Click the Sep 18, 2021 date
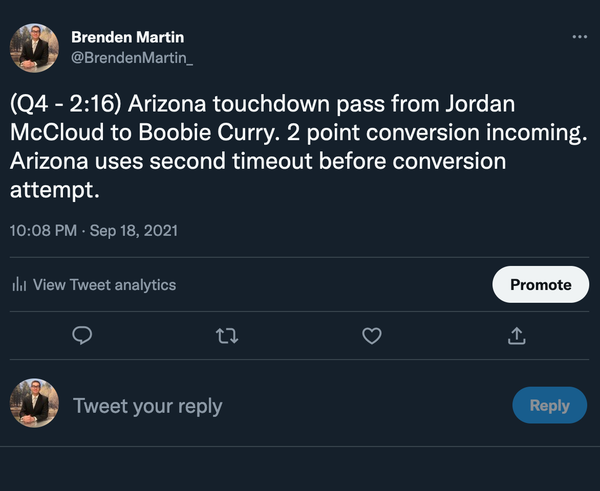The height and width of the screenshot is (491, 600). pyautogui.click(x=133, y=230)
